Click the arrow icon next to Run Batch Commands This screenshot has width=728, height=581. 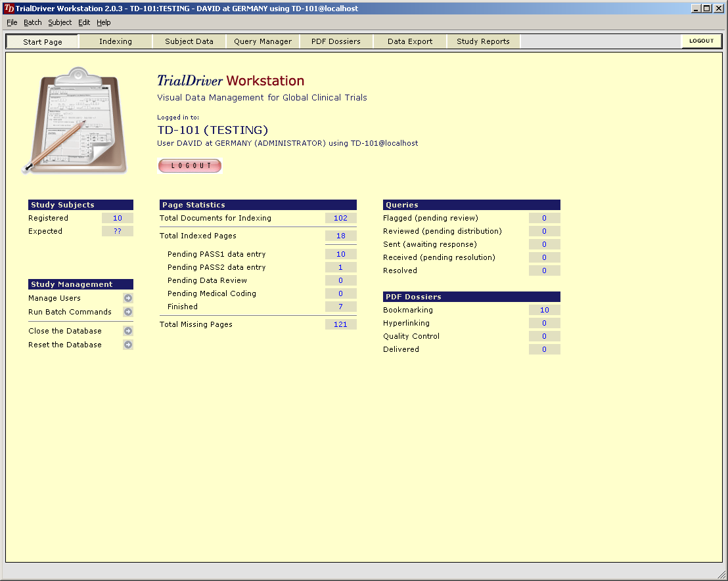click(x=128, y=312)
